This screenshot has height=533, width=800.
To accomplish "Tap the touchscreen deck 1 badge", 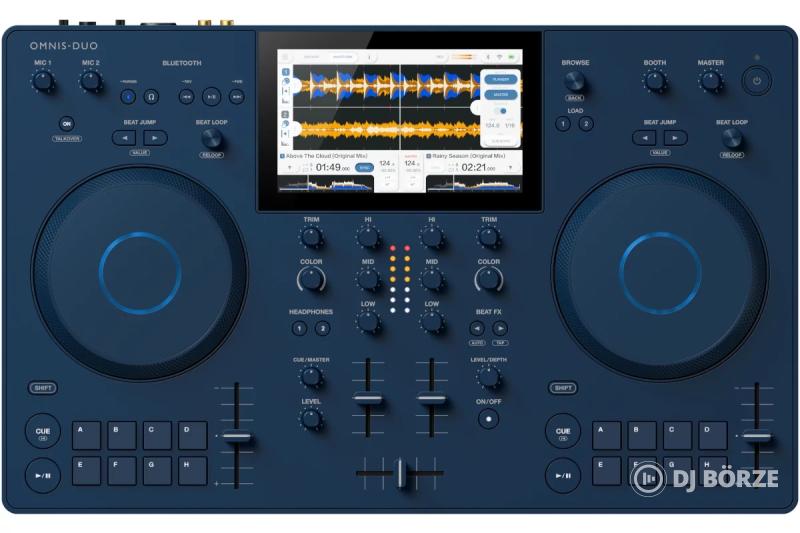I will tap(286, 72).
